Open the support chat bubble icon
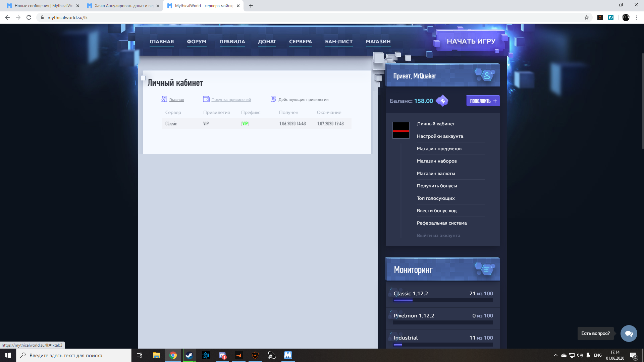Viewport: 644px width, 362px height. tap(629, 334)
